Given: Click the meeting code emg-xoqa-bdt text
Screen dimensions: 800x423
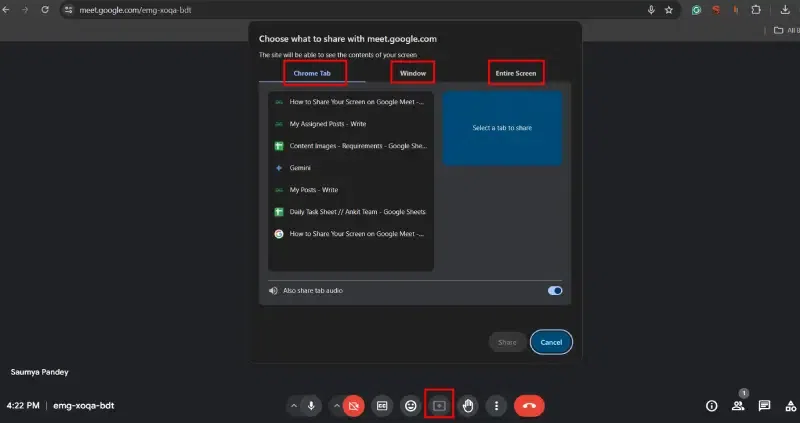Looking at the screenshot, I should click(84, 406).
